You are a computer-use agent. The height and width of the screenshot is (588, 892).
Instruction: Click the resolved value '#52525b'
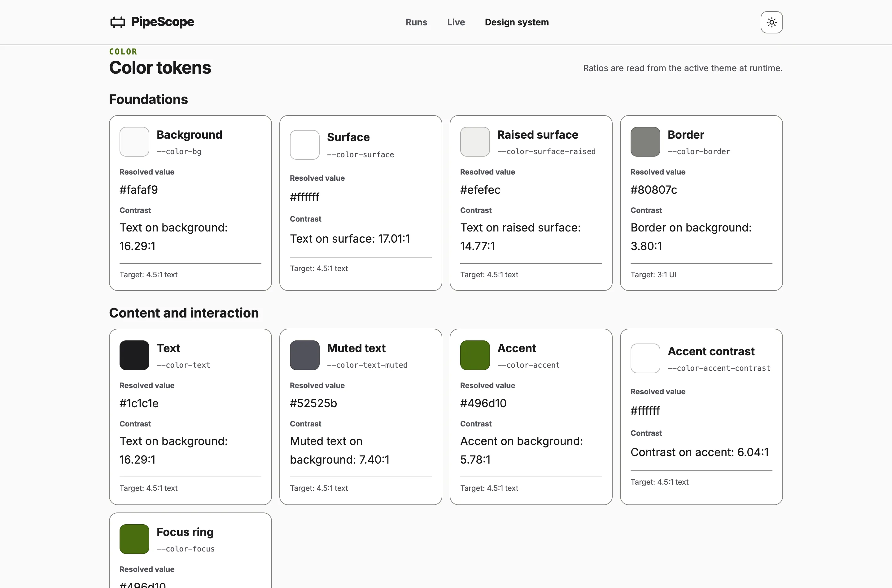[313, 403]
